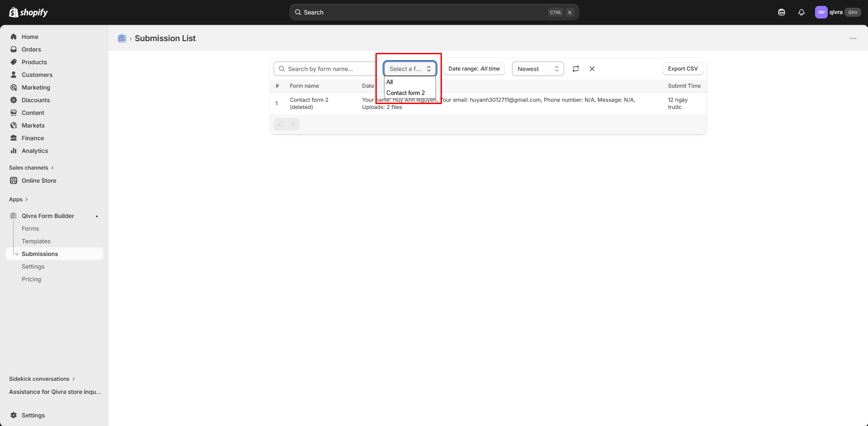Open Pricing under Qivra Form Builder

31,279
